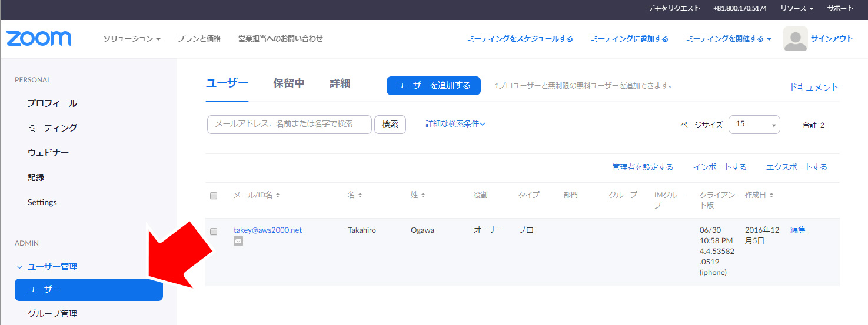Image resolution: width=868 pixels, height=325 pixels.
Task: Switch to the 保留中 tab
Action: [x=289, y=83]
